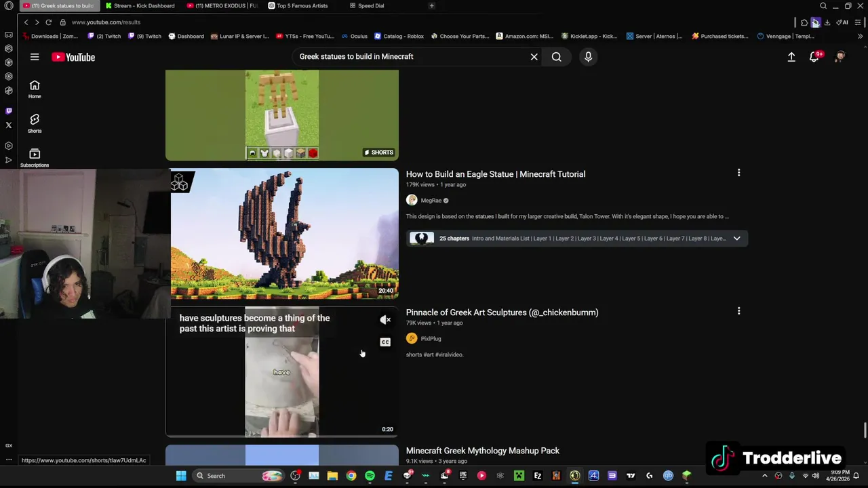Go back in the browser

click(26, 22)
